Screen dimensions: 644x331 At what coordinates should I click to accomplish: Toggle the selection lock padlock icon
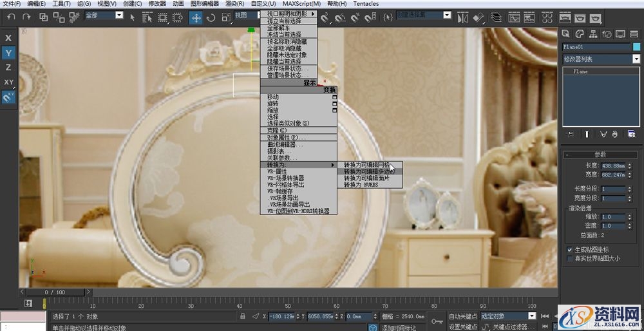(242, 316)
